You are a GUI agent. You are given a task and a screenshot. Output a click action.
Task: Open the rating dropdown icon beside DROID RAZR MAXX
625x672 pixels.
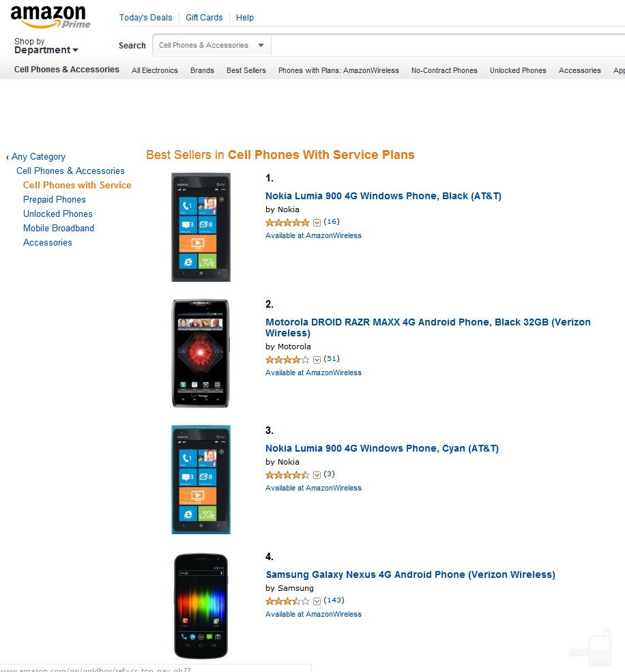(317, 360)
